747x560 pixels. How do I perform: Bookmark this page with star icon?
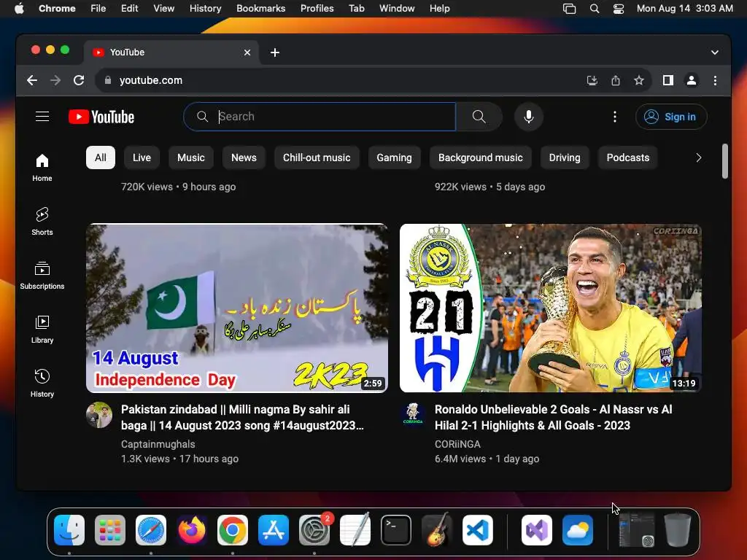point(639,80)
